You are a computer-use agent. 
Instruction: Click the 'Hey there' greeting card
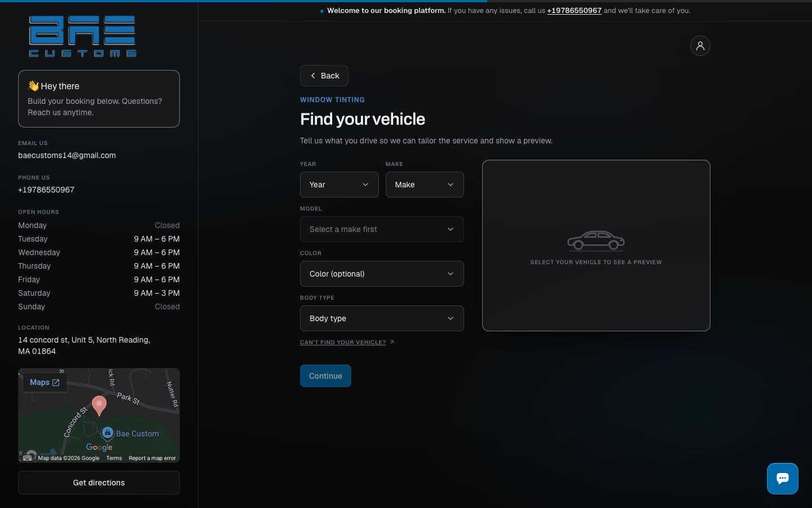[x=99, y=99]
